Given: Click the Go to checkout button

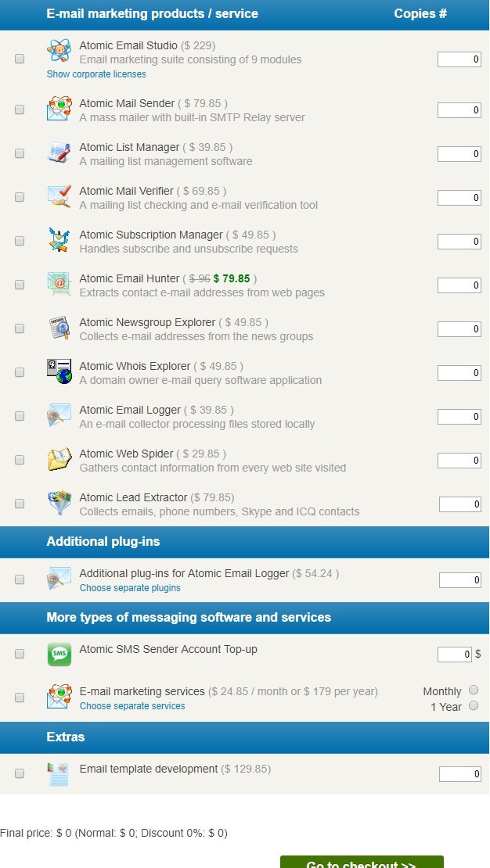Looking at the screenshot, I should coord(362,862).
